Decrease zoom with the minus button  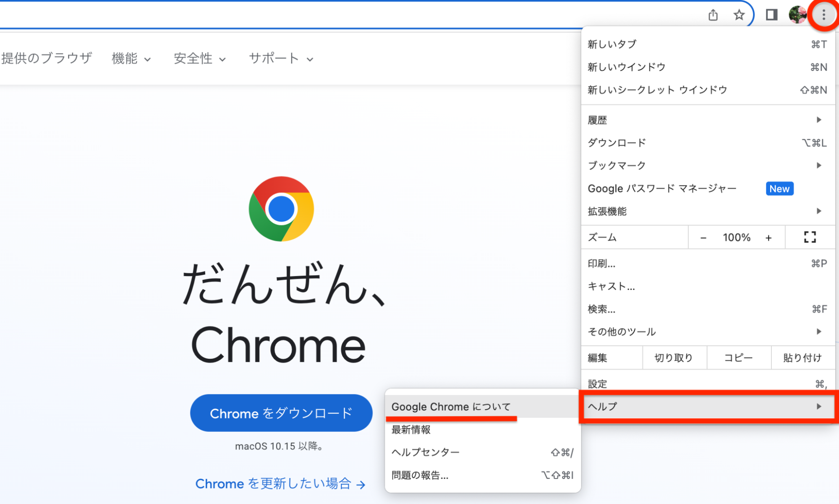[x=703, y=238]
